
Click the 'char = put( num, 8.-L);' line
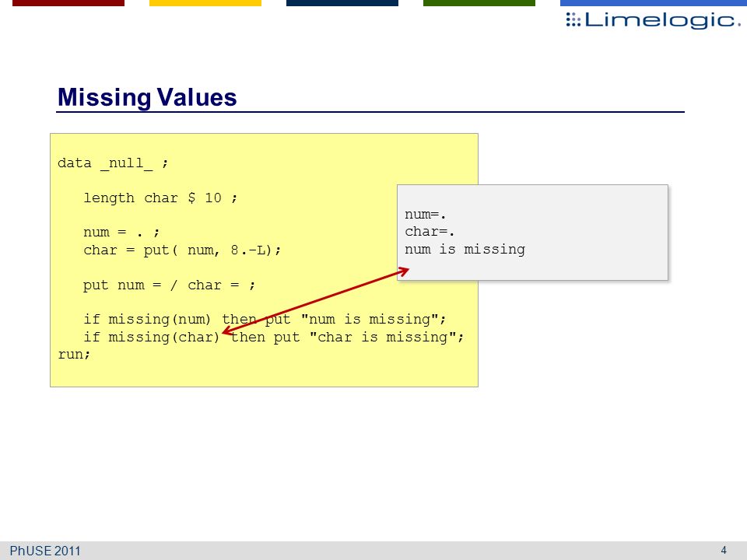182,250
